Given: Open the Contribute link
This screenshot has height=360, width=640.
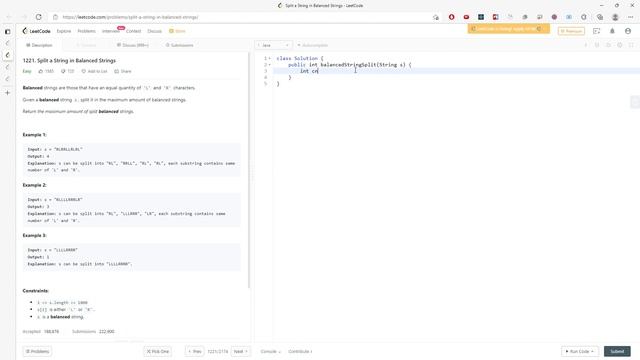Looking at the screenshot, I should [x=300, y=351].
